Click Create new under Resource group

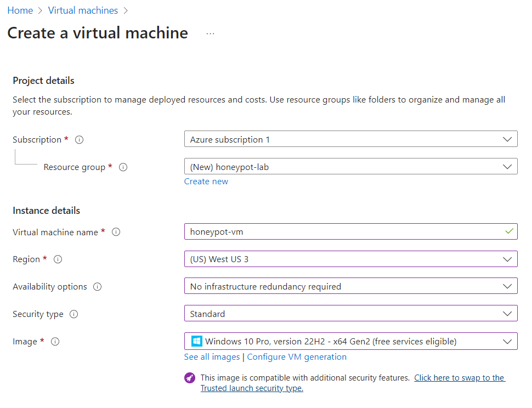206,181
